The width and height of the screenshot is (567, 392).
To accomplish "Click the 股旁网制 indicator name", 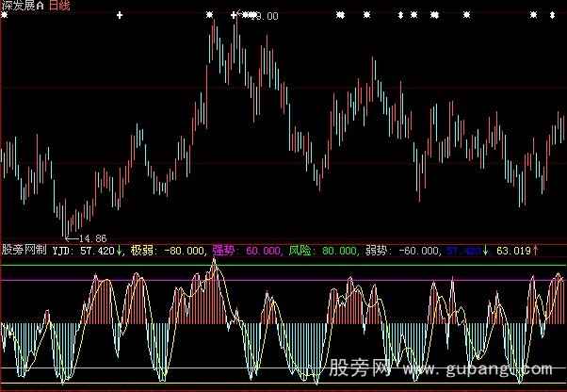I will [x=24, y=250].
